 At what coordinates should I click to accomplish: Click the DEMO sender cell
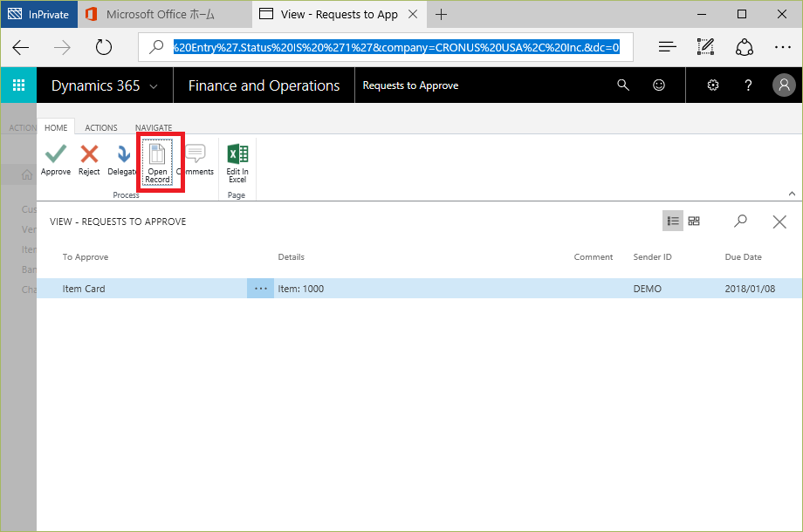point(648,289)
